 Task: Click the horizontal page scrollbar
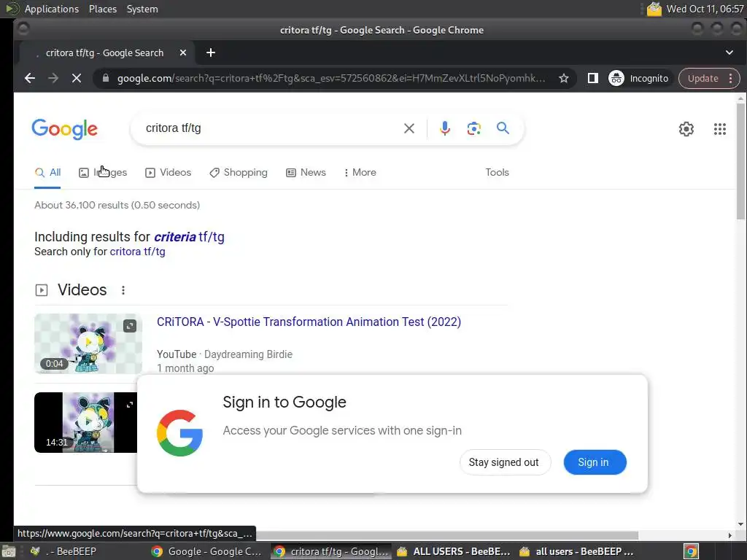tap(448, 535)
